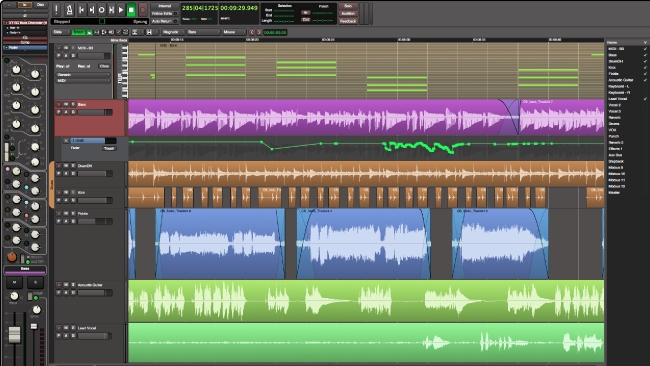Toggle Punch Out button
The width and height of the screenshot is (650, 366).
(x=306, y=19)
